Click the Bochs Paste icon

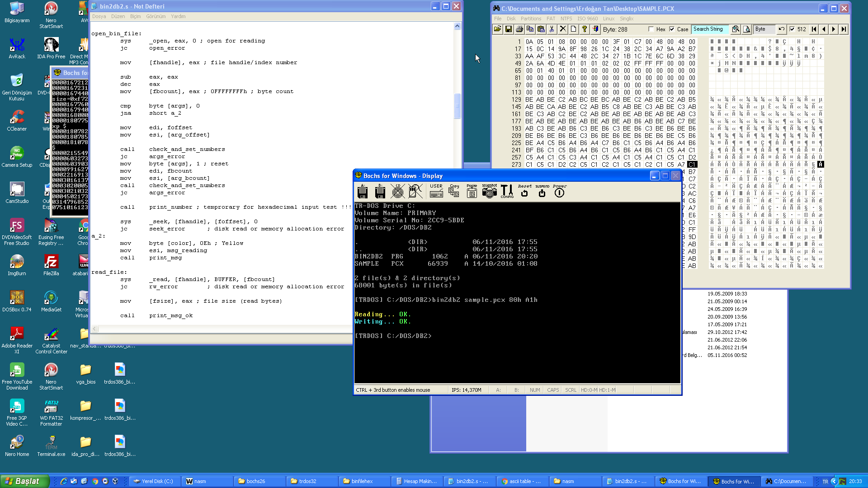pyautogui.click(x=472, y=191)
